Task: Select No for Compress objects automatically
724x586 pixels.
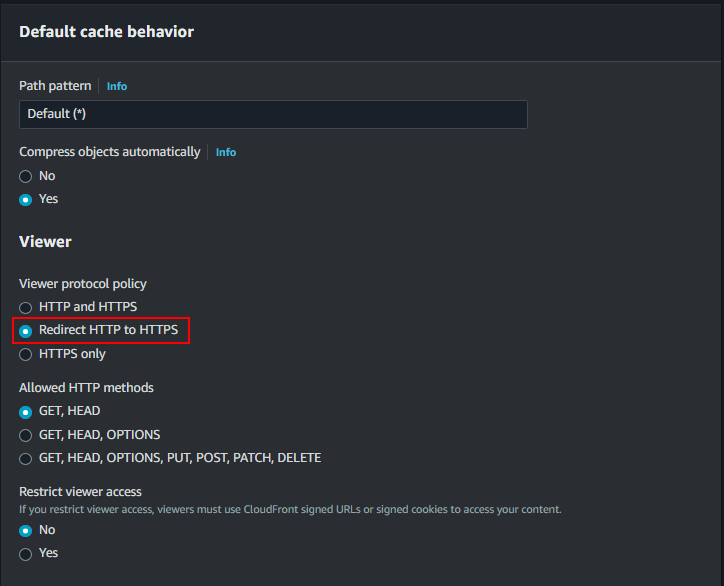Action: click(26, 176)
